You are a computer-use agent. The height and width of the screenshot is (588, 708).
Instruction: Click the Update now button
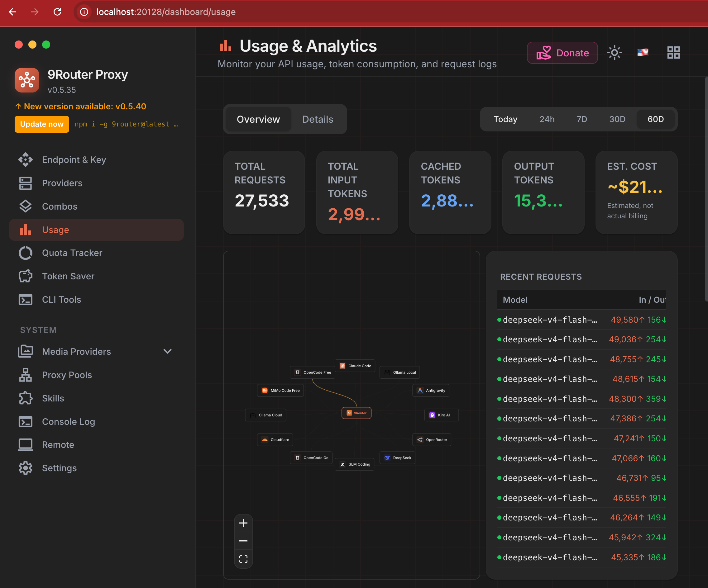[42, 124]
